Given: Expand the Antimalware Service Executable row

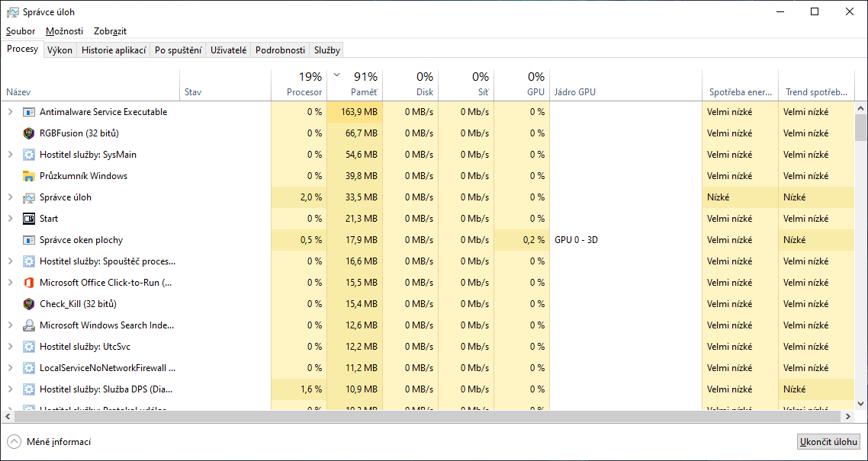Looking at the screenshot, I should pyautogui.click(x=10, y=112).
